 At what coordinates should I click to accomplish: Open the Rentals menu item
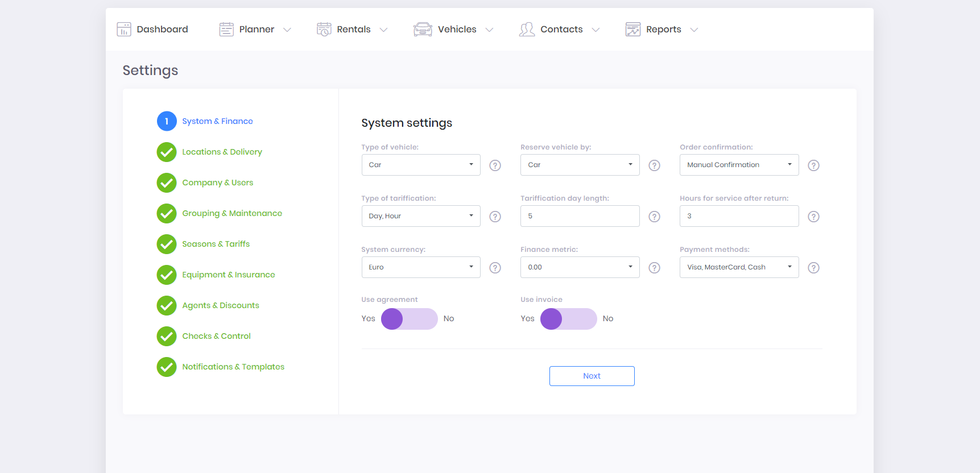point(353,29)
